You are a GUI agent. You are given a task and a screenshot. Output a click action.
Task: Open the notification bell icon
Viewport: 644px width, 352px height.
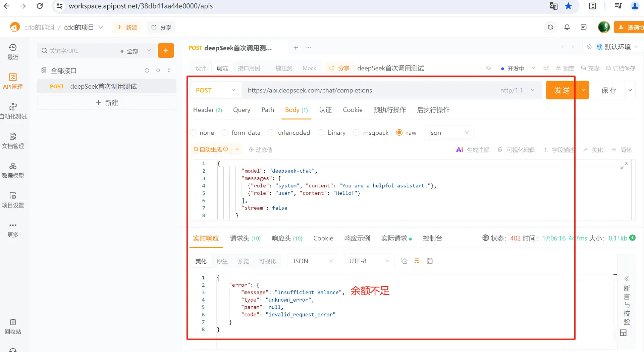(x=567, y=27)
